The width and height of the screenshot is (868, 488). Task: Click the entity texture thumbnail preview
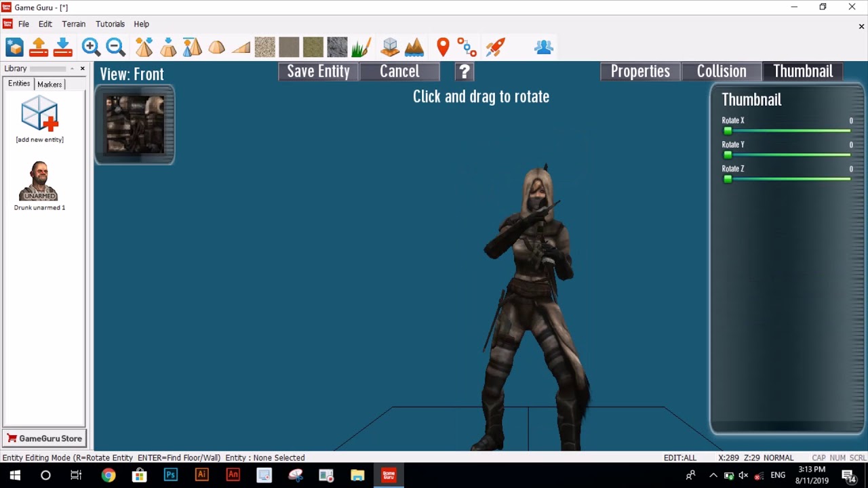coord(135,125)
